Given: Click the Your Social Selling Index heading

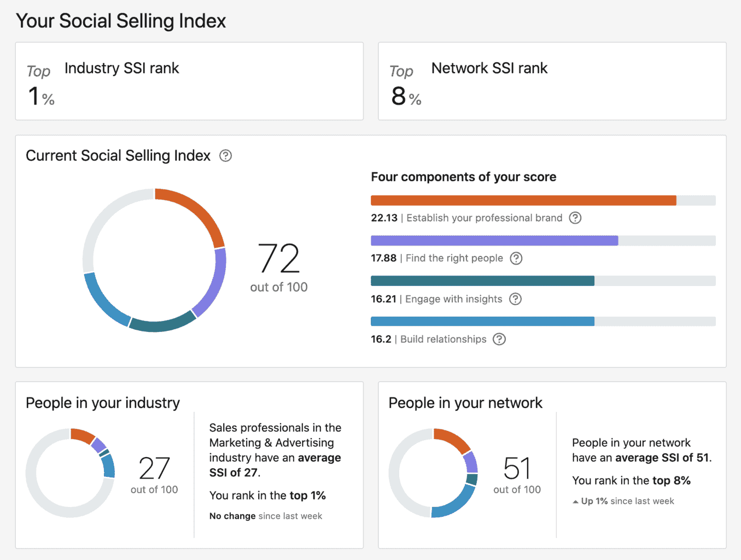Looking at the screenshot, I should tap(121, 21).
